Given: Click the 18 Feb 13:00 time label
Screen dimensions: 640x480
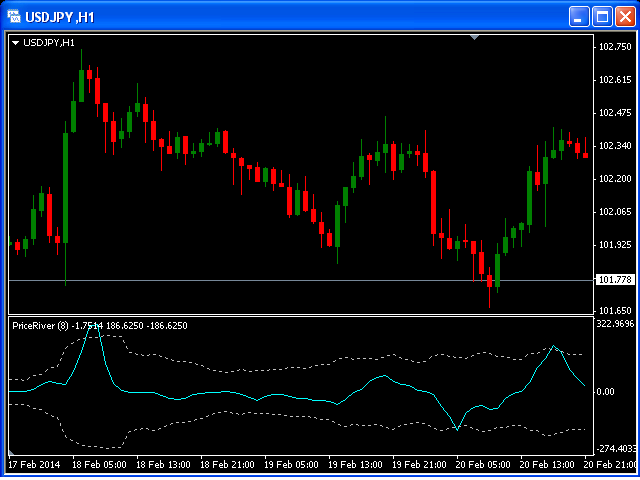Looking at the screenshot, I should click(x=163, y=465).
